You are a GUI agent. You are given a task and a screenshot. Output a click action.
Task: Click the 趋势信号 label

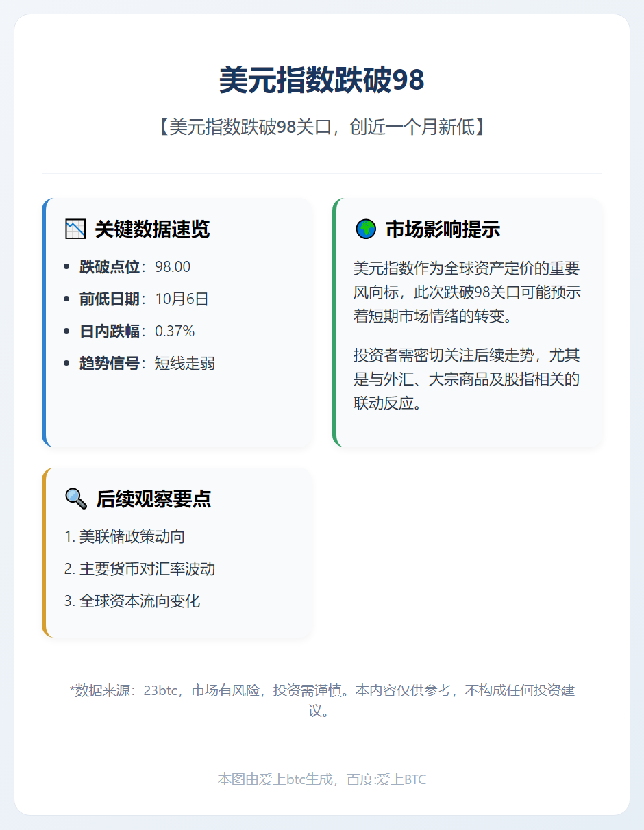pyautogui.click(x=110, y=364)
